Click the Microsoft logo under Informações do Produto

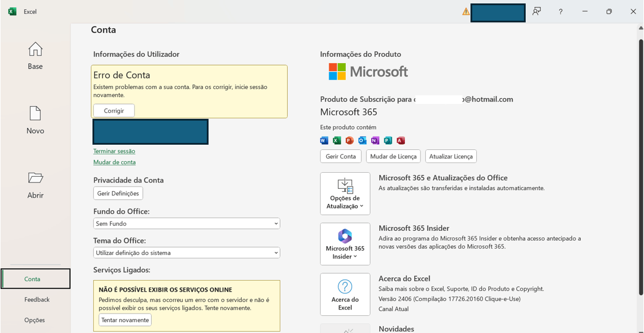[368, 71]
